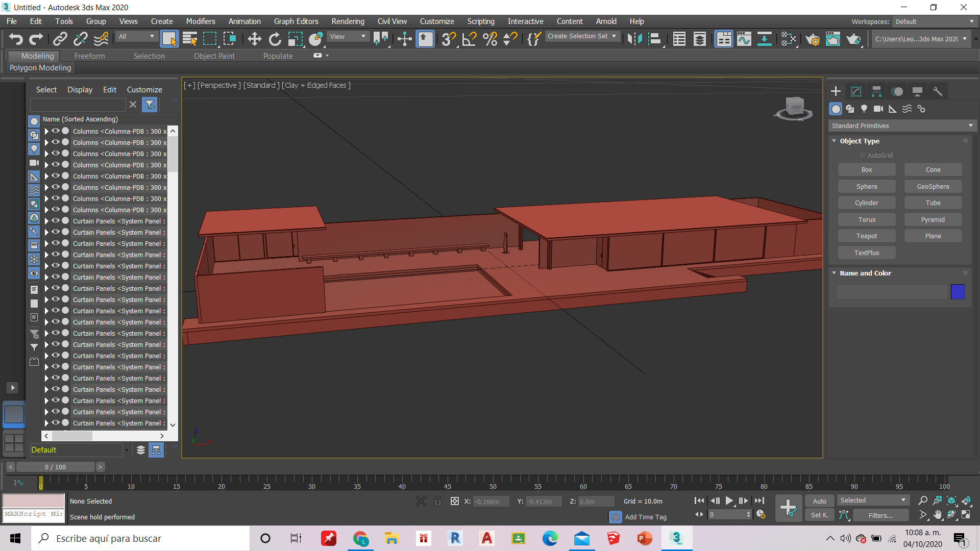Click the object name input field
This screenshot has height=551, width=980.
point(891,292)
